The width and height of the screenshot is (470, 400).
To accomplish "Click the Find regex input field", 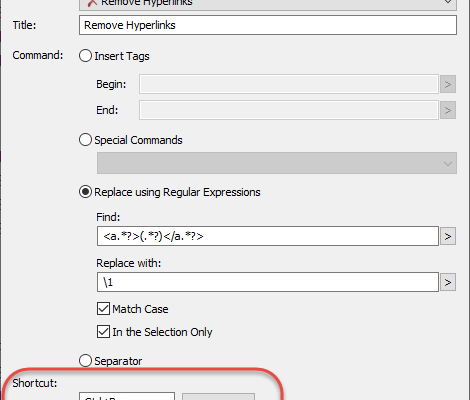I will coord(268,236).
